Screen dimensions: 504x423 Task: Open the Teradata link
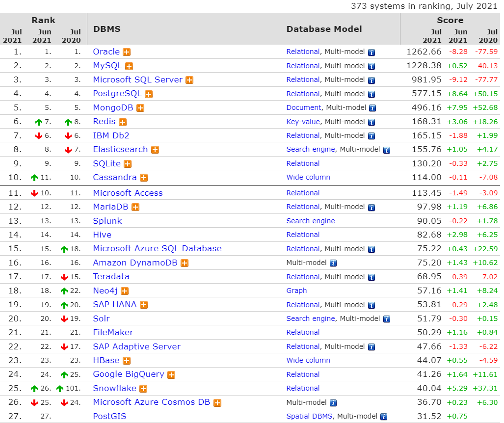pos(111,276)
